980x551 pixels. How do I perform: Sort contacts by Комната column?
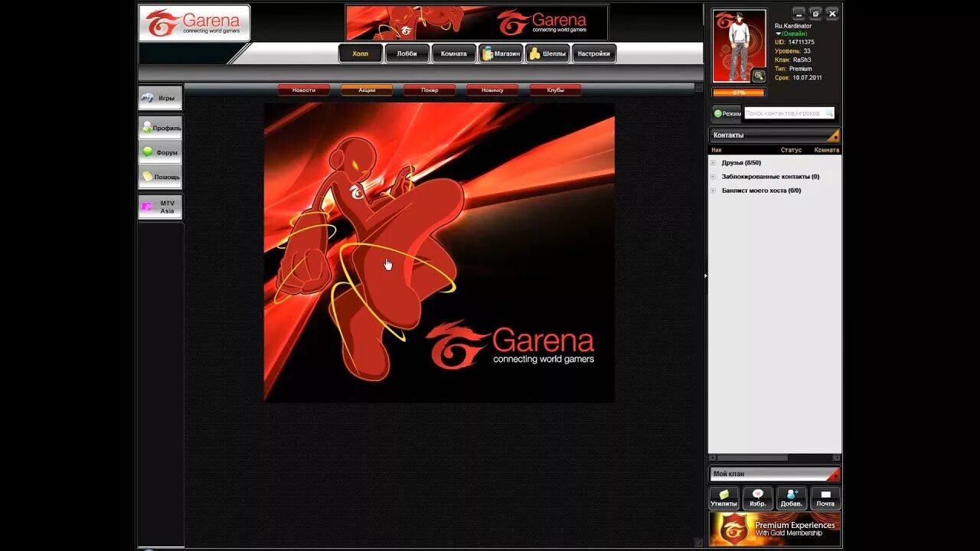827,150
